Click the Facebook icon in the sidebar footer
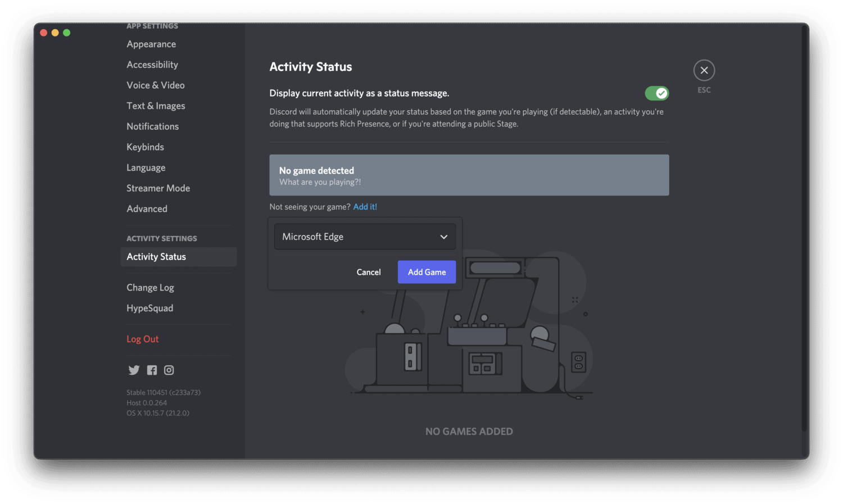 [x=151, y=370]
